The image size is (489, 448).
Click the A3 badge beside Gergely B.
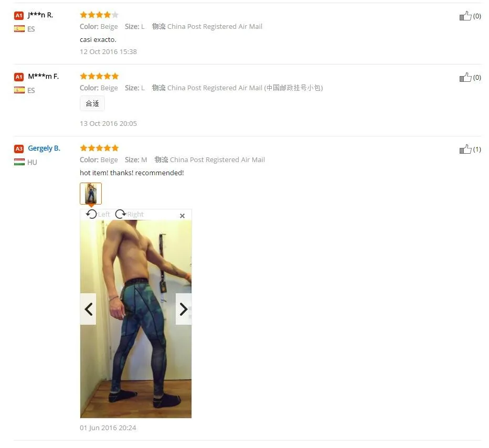point(19,148)
